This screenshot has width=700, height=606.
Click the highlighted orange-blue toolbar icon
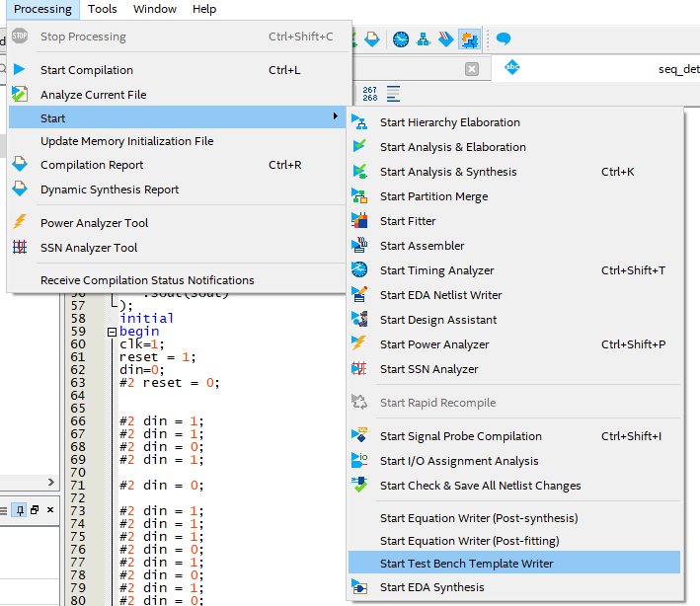[x=470, y=39]
